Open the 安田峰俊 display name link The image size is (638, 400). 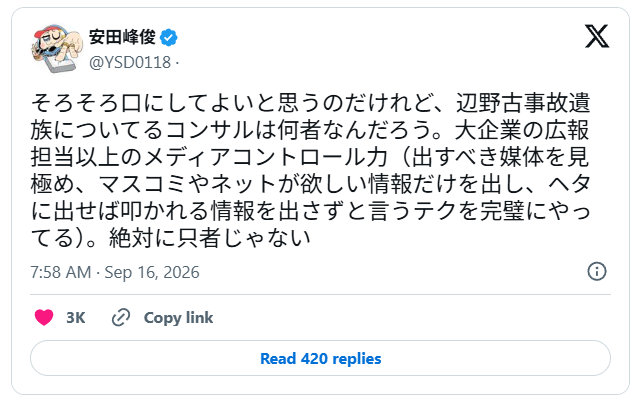122,37
